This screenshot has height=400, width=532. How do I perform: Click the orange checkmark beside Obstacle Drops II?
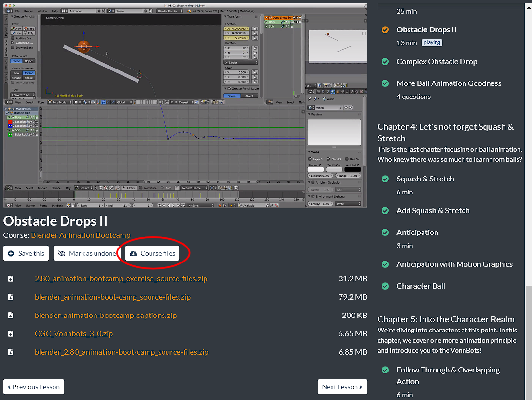click(x=385, y=30)
